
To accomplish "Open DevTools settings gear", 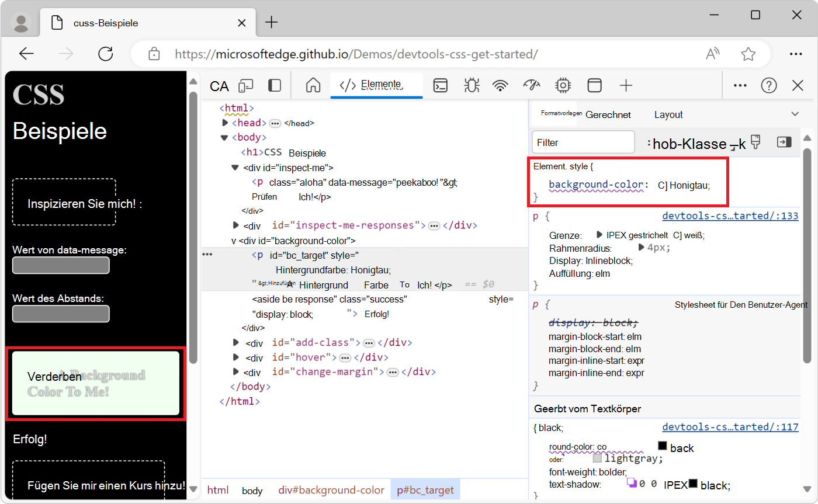I will [x=563, y=85].
